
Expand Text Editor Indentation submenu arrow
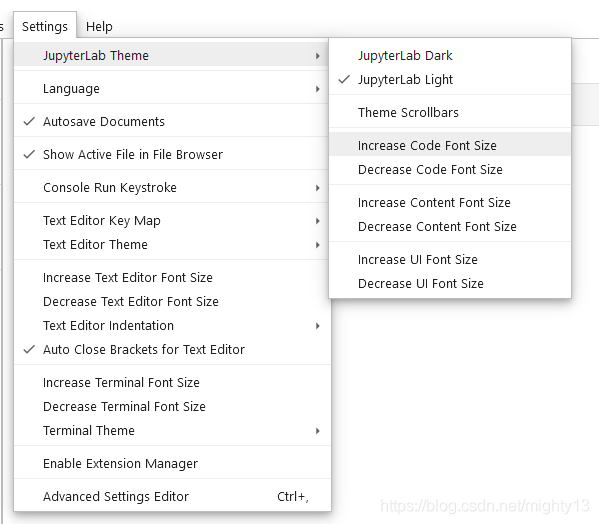point(317,326)
